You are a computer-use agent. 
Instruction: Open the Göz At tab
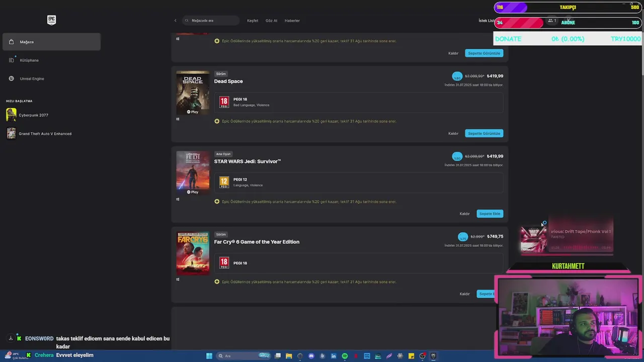tap(272, 21)
